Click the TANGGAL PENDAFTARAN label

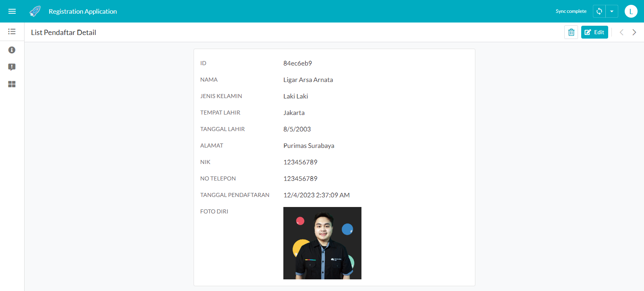click(x=235, y=195)
